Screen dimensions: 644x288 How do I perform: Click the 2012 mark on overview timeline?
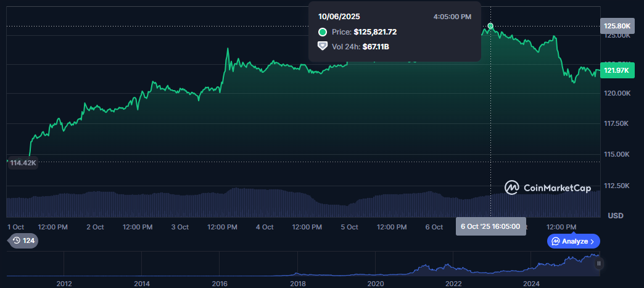pyautogui.click(x=64, y=283)
